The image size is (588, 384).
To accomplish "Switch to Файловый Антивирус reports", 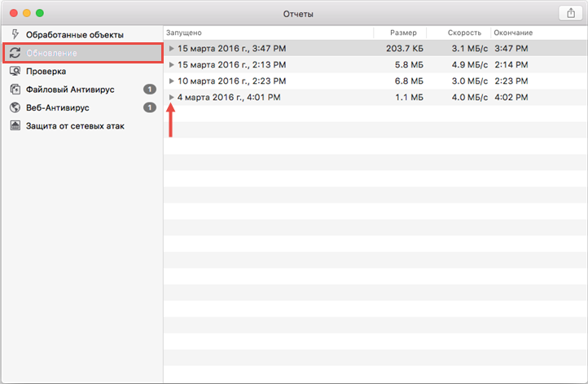I will pyautogui.click(x=82, y=89).
